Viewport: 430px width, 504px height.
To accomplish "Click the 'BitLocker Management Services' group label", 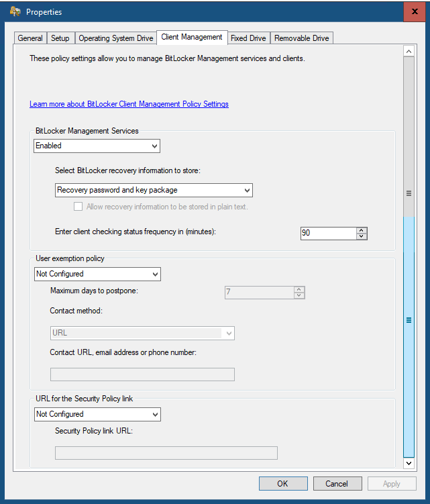I will pos(87,131).
